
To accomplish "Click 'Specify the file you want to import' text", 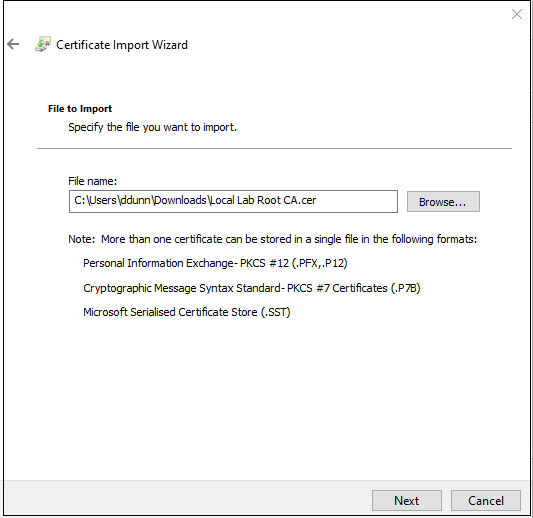I will (x=152, y=127).
